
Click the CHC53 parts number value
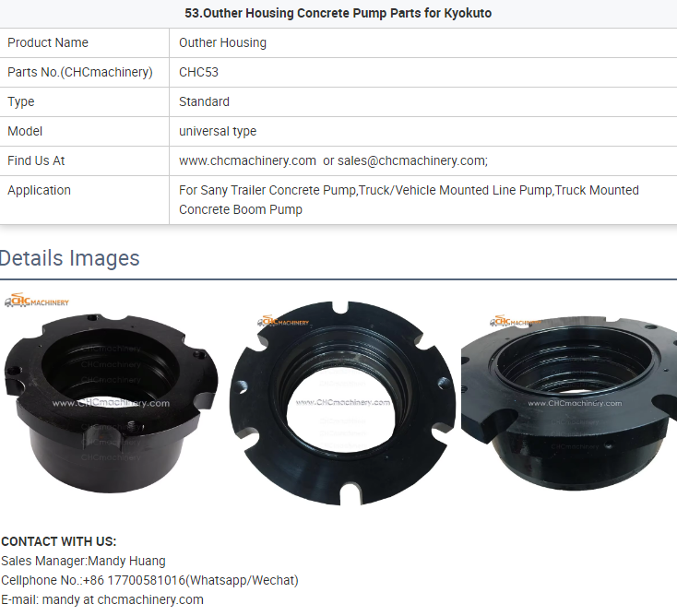point(198,72)
